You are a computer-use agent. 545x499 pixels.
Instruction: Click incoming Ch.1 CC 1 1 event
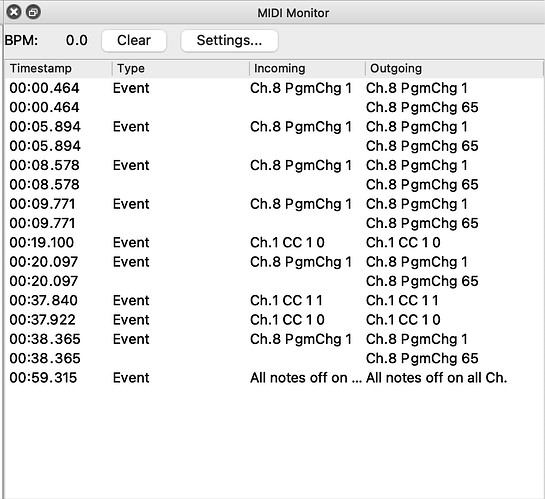(x=286, y=300)
